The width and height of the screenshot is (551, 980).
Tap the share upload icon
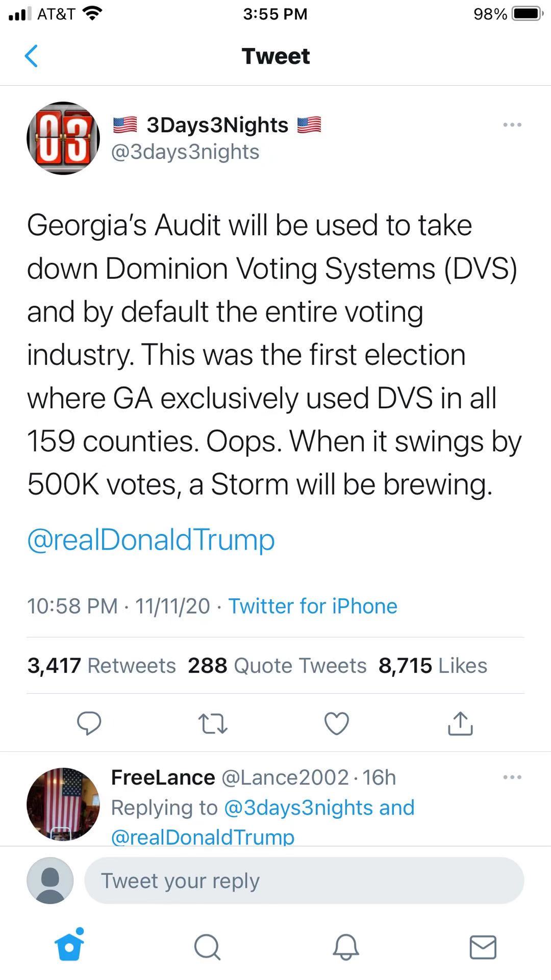[x=460, y=723]
